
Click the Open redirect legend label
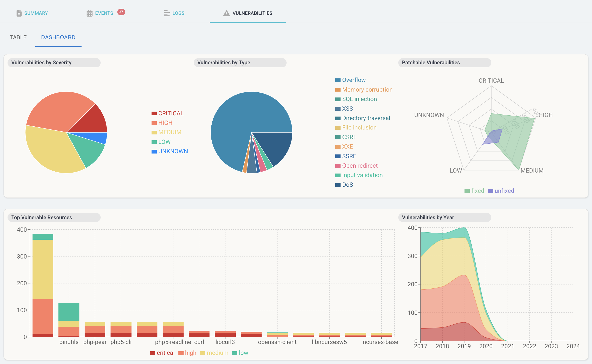(x=359, y=166)
